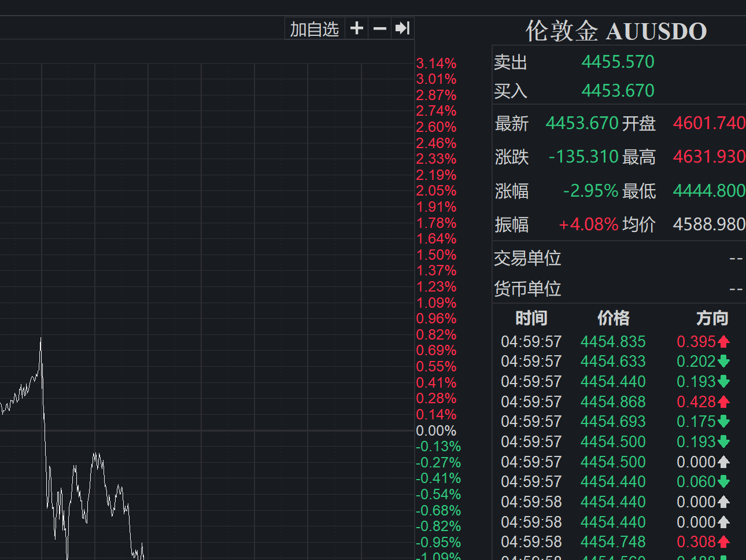Click the chart peak near 0.82%
Image resolution: width=746 pixels, height=560 pixels.
[x=40, y=337]
